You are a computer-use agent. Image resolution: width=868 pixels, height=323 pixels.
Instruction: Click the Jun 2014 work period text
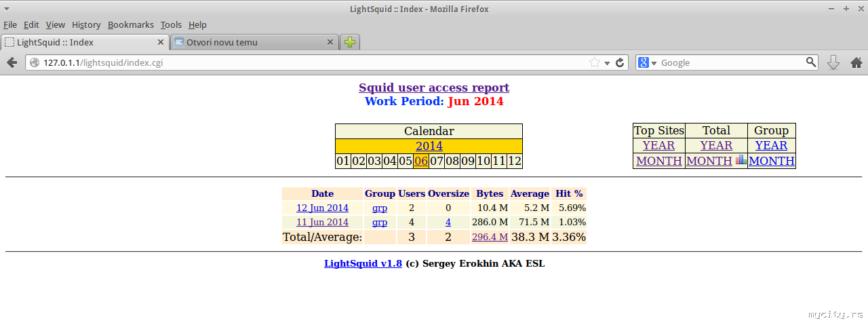(x=475, y=101)
